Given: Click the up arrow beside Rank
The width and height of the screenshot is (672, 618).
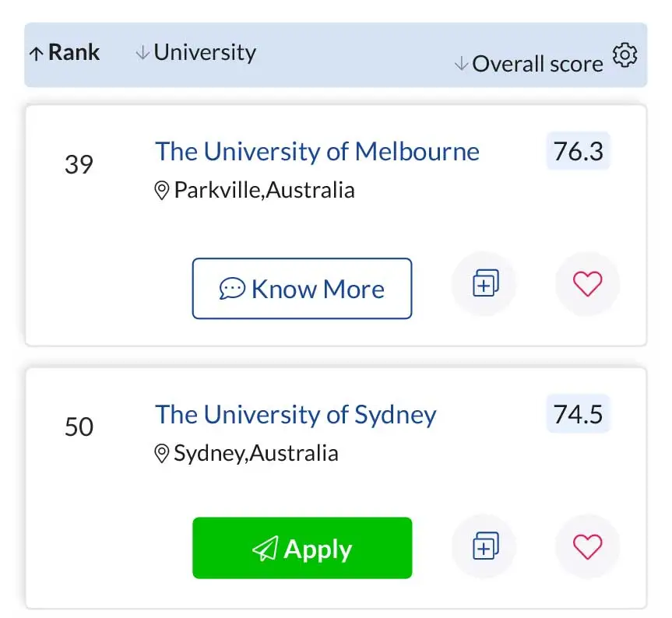Looking at the screenshot, I should pos(37,54).
